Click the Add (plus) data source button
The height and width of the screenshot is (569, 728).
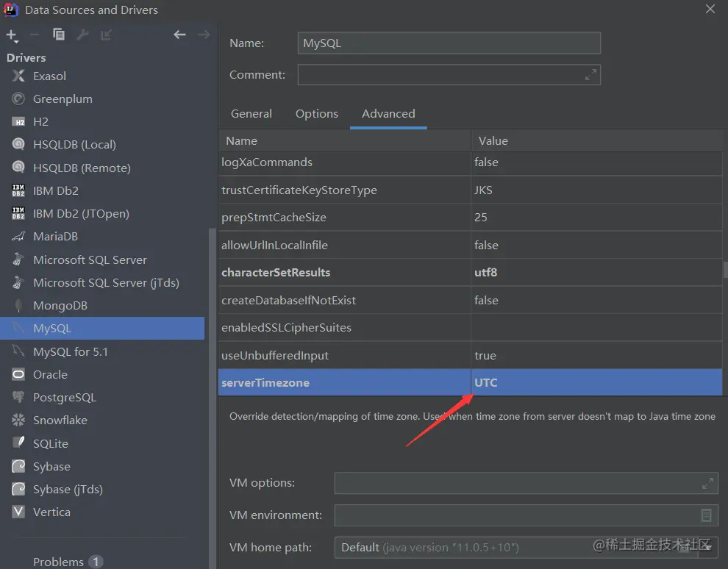(12, 35)
